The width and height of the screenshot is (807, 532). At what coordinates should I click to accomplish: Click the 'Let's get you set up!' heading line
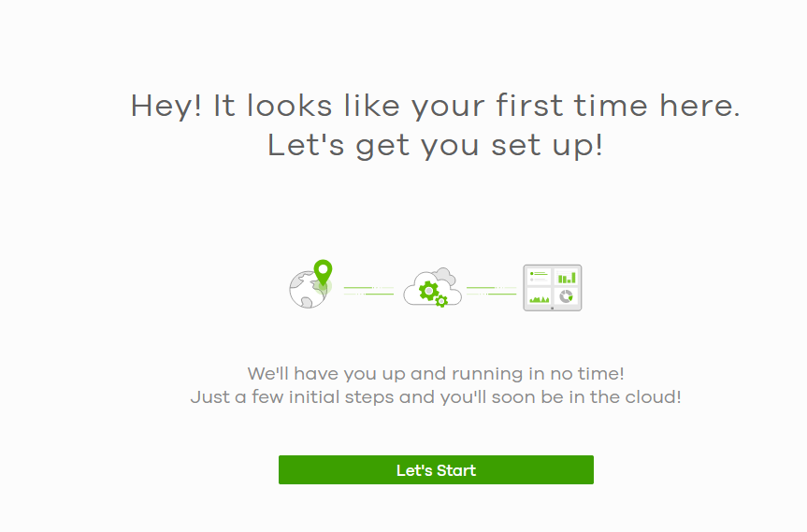[x=436, y=145]
